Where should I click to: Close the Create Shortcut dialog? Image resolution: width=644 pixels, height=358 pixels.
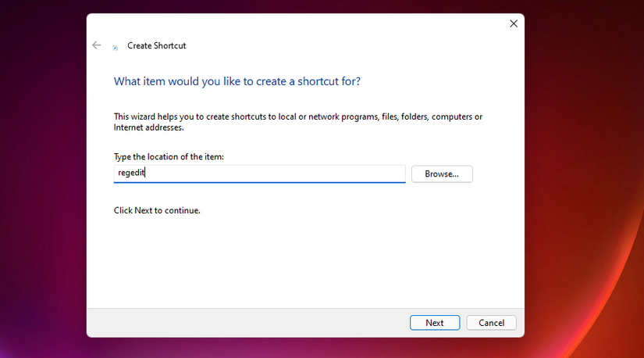(514, 23)
